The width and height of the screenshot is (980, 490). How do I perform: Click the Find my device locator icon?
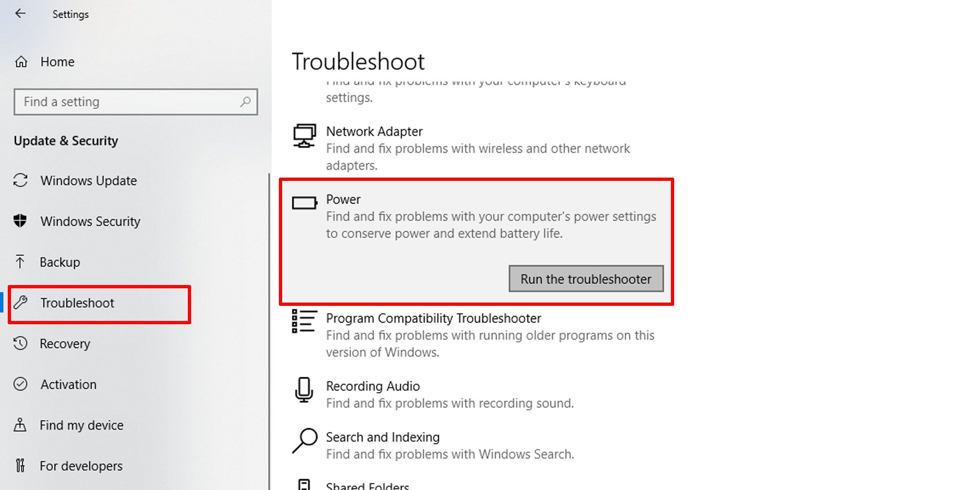20,425
